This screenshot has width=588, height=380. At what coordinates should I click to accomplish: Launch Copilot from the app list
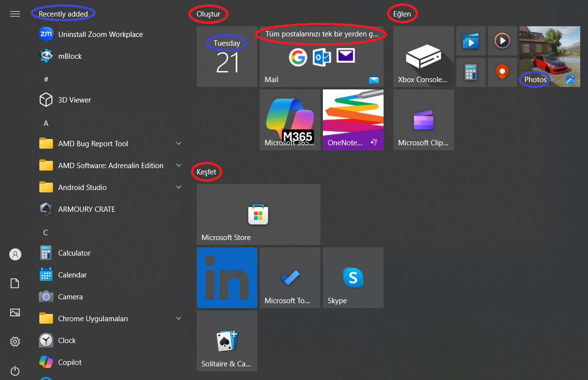(x=110, y=362)
